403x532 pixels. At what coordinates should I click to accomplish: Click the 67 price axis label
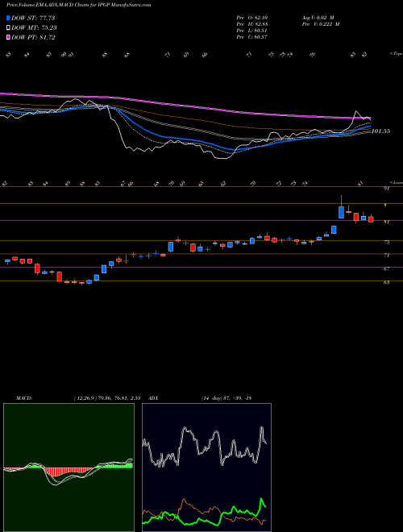386,268
